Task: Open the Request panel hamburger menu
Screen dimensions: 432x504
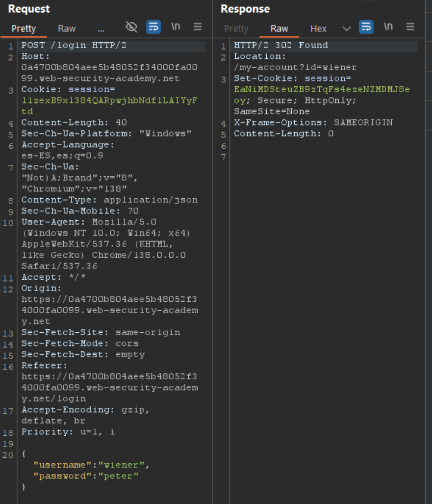Action: (x=198, y=27)
